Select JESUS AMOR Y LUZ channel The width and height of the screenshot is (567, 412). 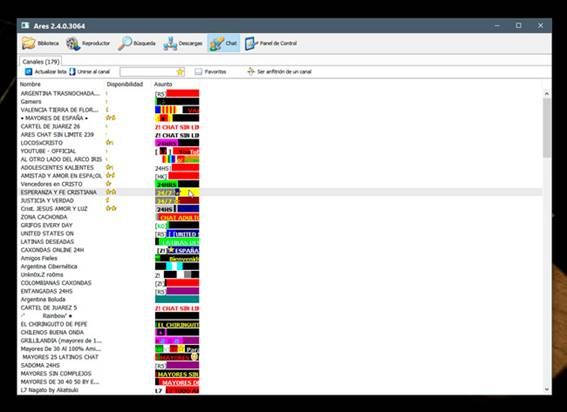click(x=54, y=209)
